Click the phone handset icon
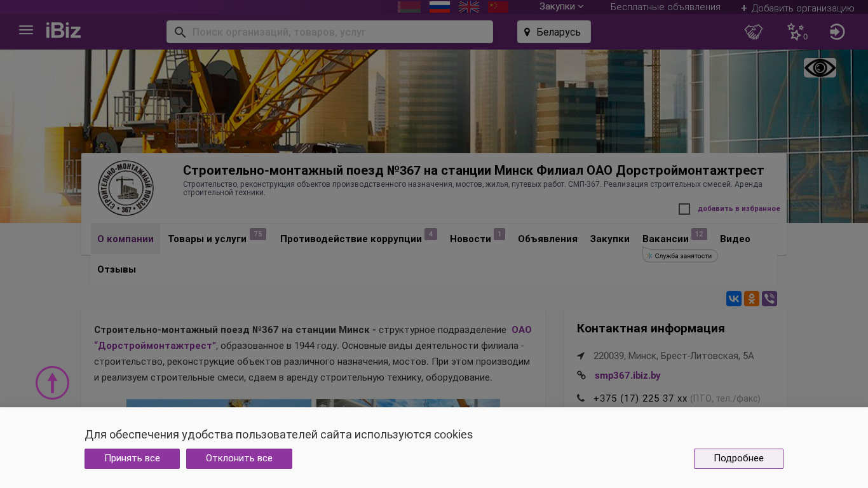This screenshot has height=488, width=868. point(581,398)
